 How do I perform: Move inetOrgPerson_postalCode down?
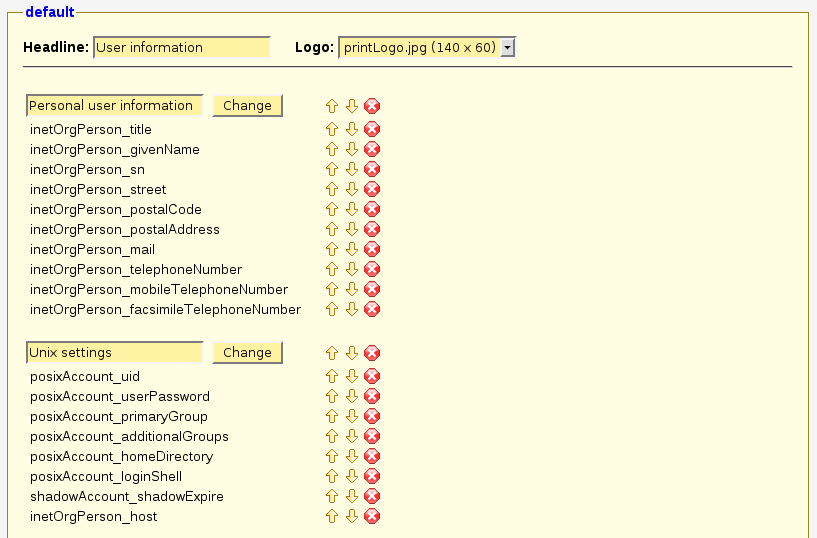tap(351, 209)
